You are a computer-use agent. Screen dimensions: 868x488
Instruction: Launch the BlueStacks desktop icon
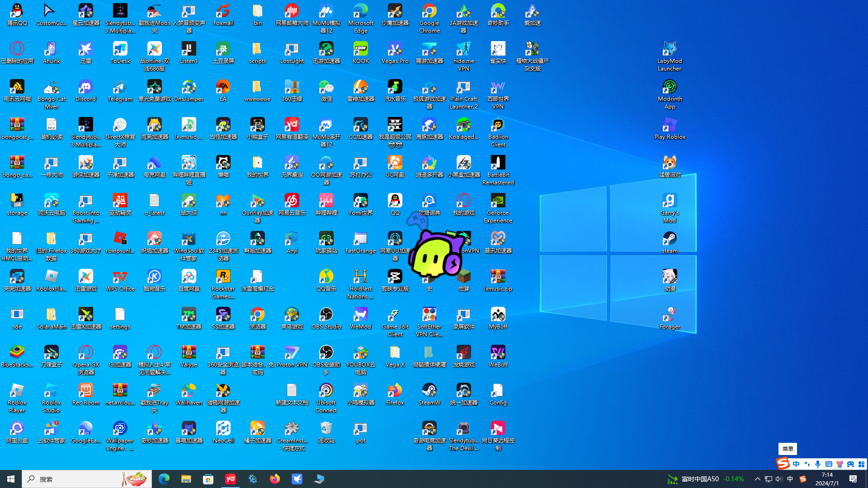[x=17, y=357]
